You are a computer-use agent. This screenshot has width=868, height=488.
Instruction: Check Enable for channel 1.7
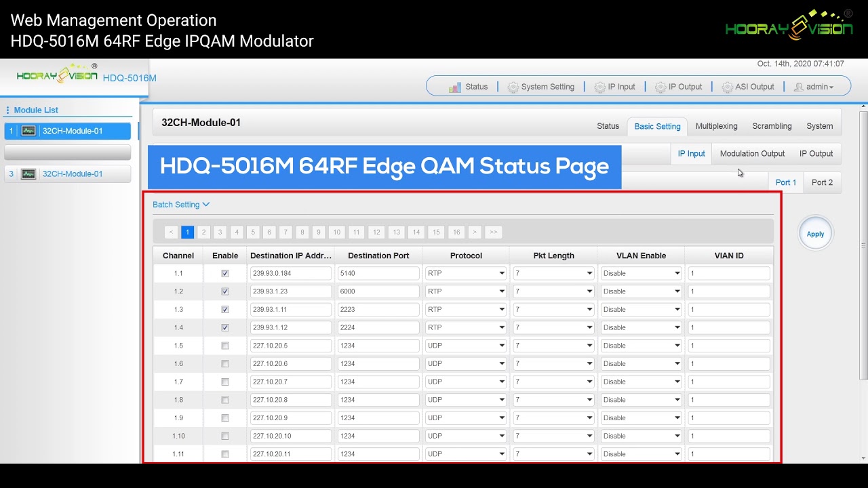pyautogui.click(x=225, y=382)
